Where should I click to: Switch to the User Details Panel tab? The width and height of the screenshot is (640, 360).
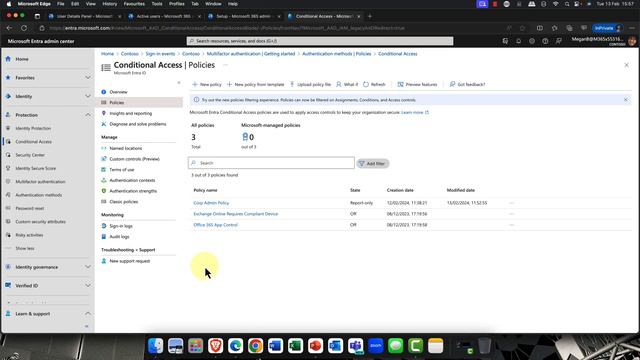point(84,16)
